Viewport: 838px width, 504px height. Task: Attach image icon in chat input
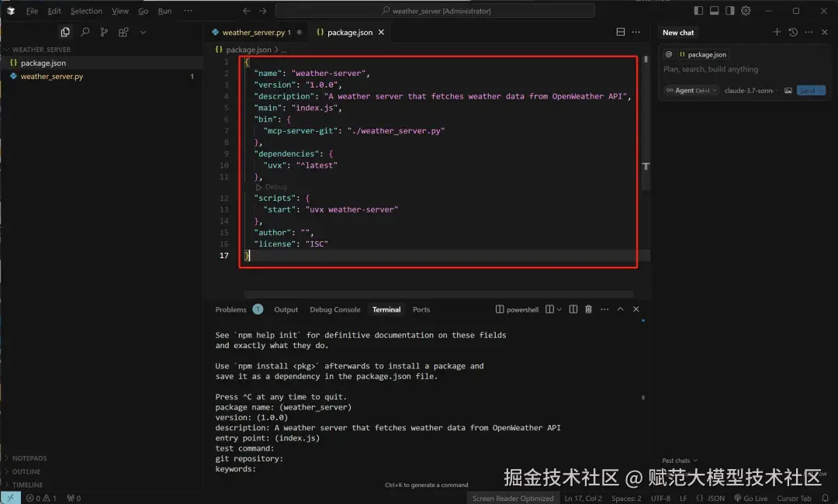pyautogui.click(x=788, y=91)
